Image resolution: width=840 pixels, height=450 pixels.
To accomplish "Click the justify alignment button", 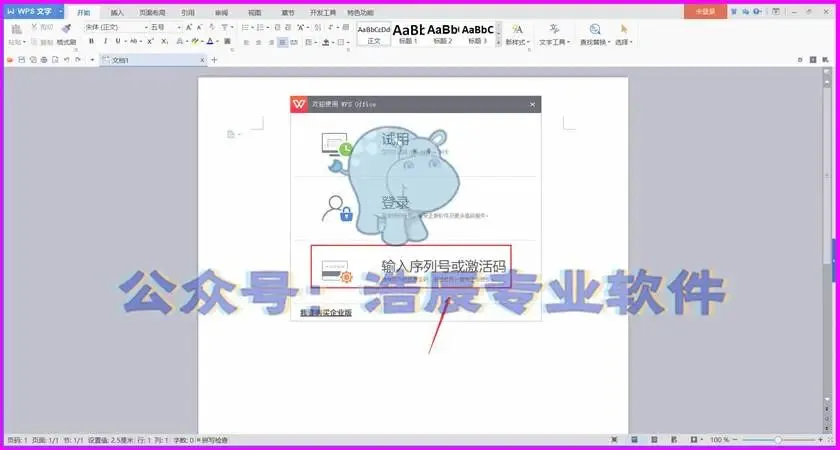I will click(282, 42).
